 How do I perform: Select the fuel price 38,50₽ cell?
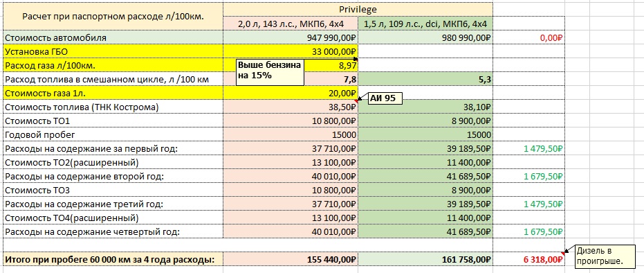(x=291, y=107)
